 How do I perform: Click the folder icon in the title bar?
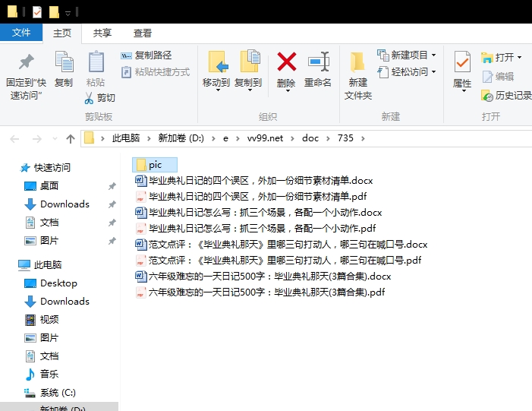point(13,12)
